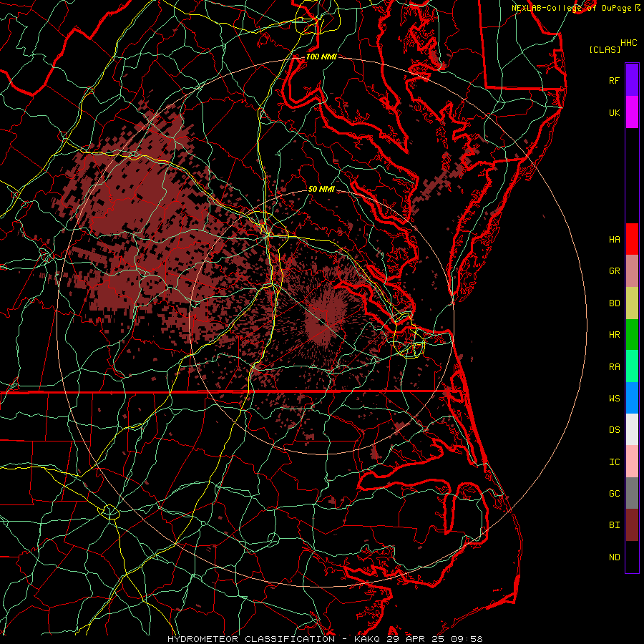Click the BD yellow legend swatch

(x=632, y=303)
